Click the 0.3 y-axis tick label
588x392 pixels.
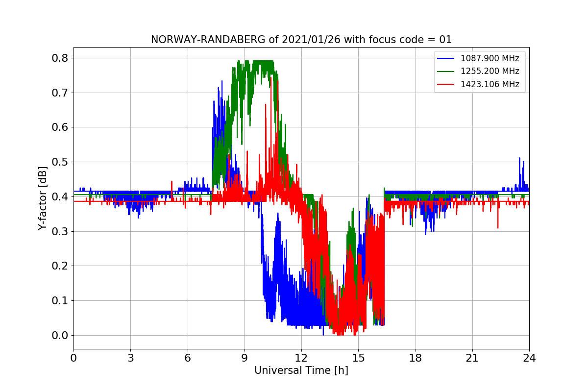[x=60, y=231]
